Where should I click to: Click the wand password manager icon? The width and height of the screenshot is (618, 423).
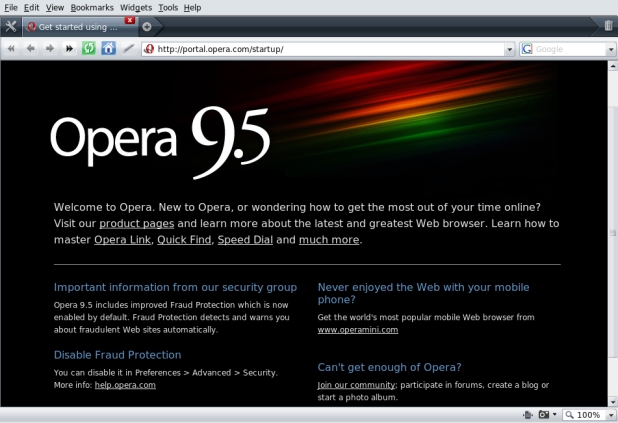pyautogui.click(x=128, y=48)
